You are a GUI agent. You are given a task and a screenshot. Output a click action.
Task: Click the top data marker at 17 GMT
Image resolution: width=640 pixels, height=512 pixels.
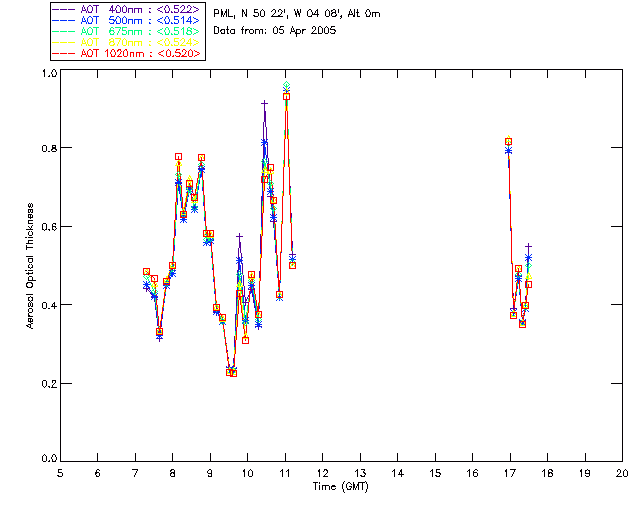509,142
